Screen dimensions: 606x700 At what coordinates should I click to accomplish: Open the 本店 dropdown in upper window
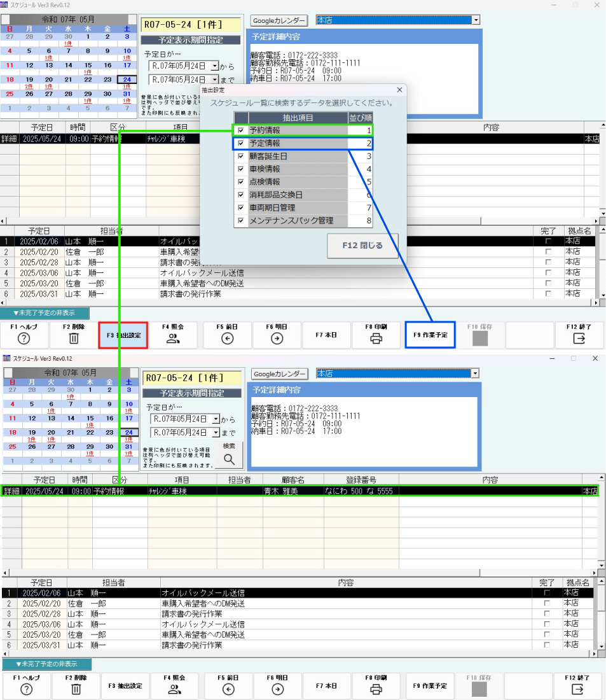coord(476,20)
